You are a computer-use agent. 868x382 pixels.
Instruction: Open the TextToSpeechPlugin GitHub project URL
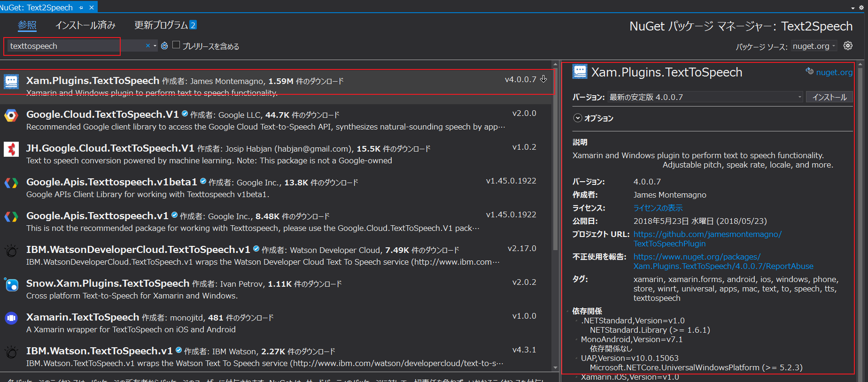(707, 239)
